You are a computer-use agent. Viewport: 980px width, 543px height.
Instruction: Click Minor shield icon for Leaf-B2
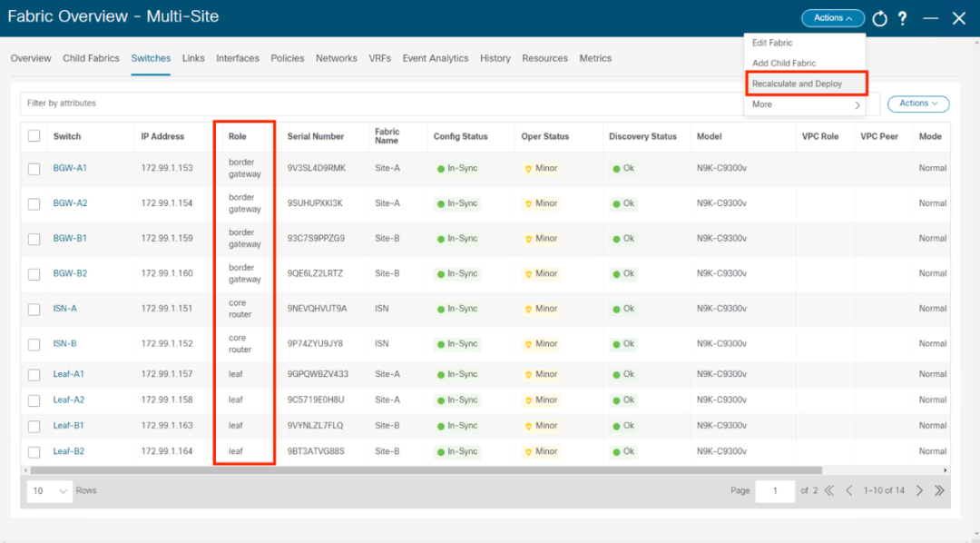coord(528,451)
